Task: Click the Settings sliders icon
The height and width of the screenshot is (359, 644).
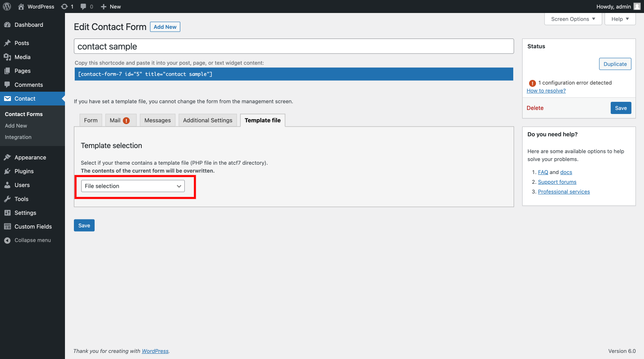Action: pos(7,213)
